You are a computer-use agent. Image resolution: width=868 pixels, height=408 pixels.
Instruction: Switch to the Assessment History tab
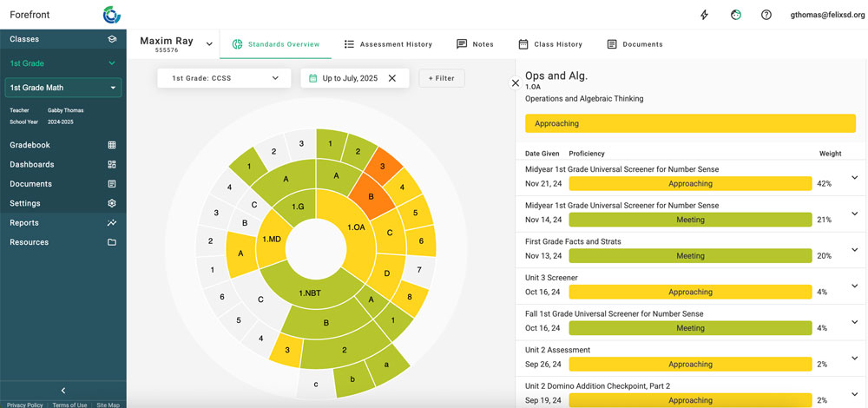click(388, 44)
